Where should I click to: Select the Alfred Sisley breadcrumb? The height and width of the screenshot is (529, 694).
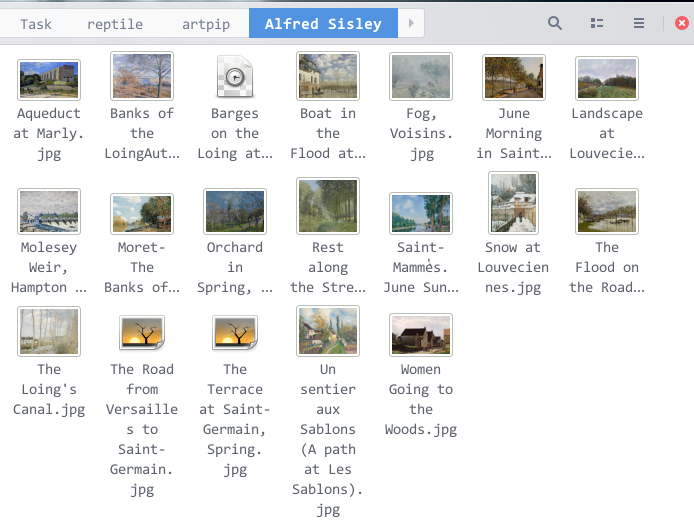point(322,23)
